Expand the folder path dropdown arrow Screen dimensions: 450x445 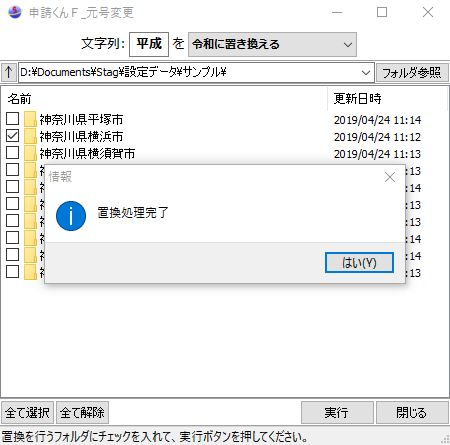click(x=366, y=72)
